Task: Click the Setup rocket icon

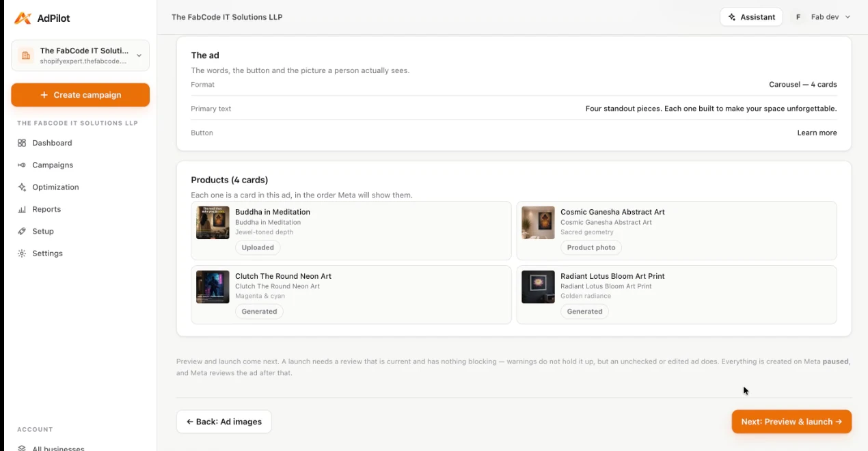Action: pyautogui.click(x=22, y=231)
